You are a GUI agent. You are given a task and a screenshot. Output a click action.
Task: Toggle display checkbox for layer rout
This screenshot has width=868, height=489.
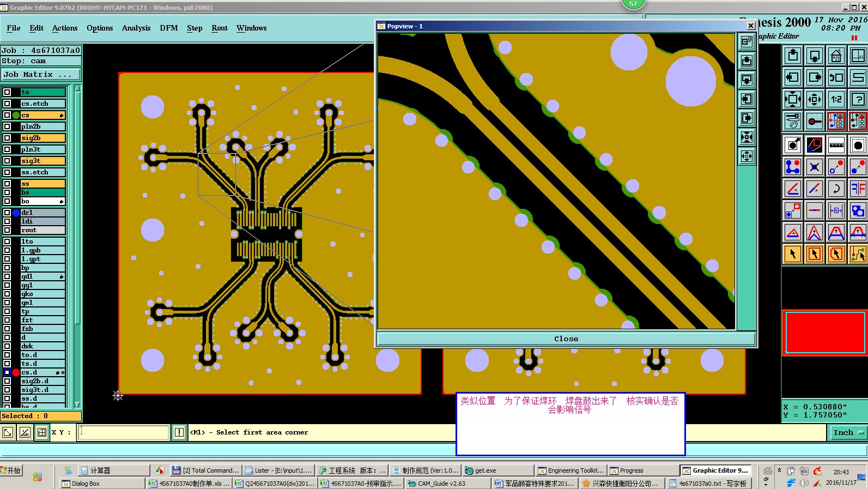pos(7,230)
